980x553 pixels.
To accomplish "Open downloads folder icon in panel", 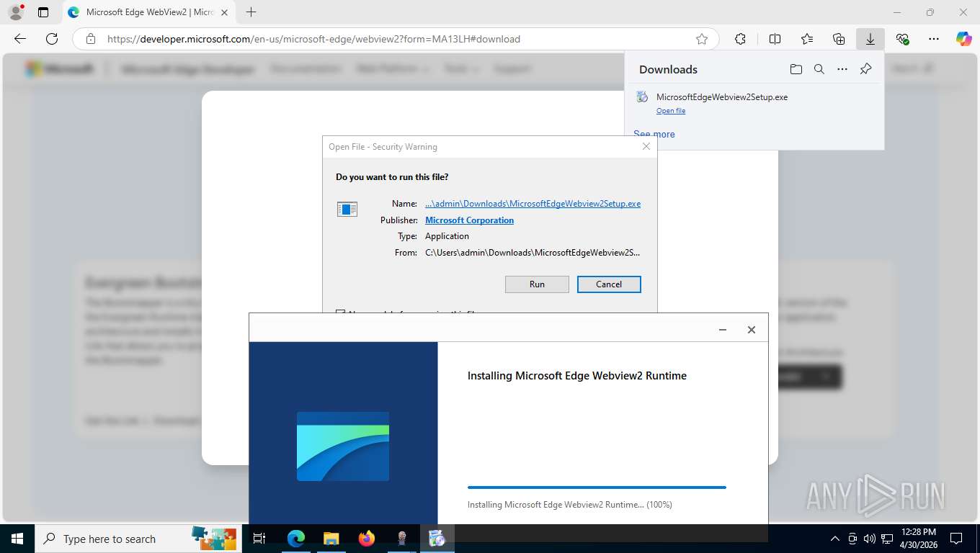I will (796, 69).
